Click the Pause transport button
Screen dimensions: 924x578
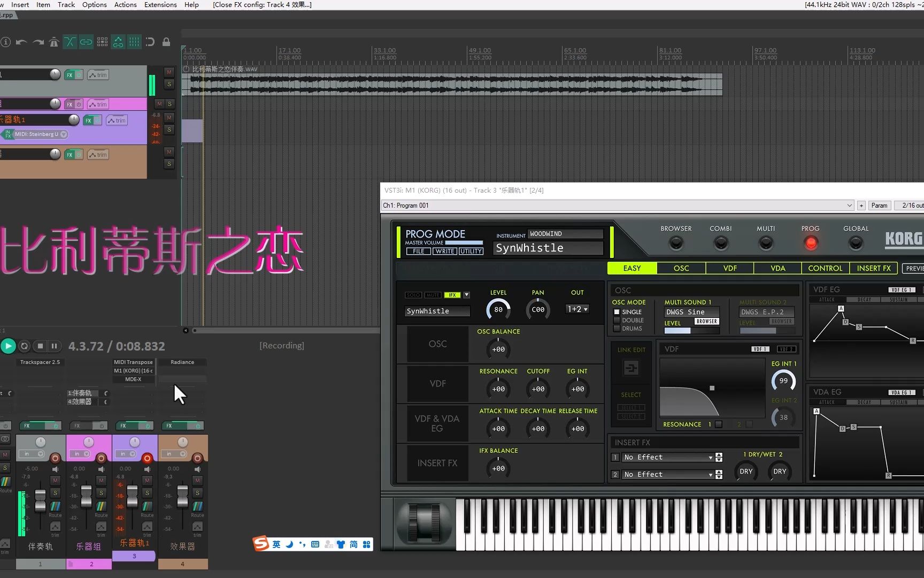point(54,346)
